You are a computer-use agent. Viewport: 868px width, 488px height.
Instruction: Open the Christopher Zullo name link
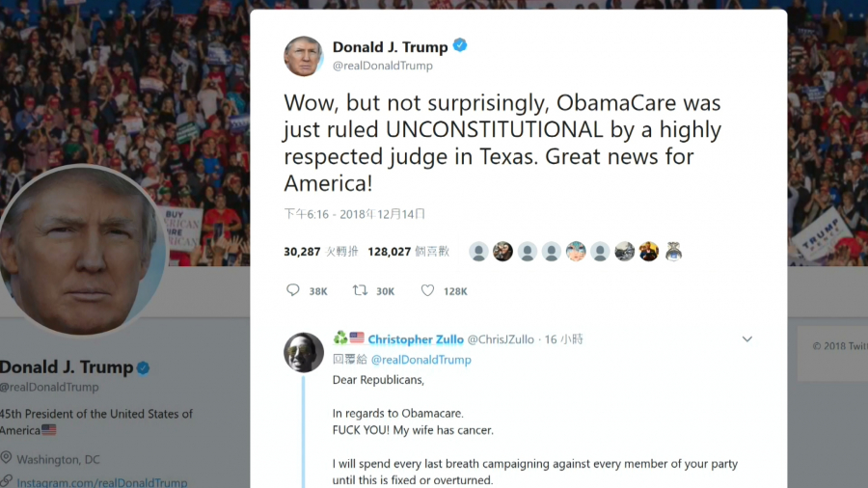416,339
